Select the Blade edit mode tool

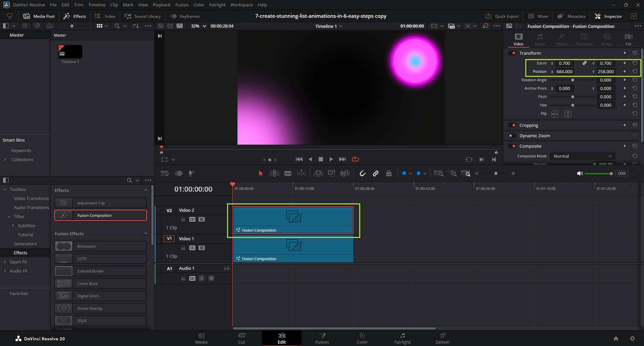pyautogui.click(x=288, y=174)
